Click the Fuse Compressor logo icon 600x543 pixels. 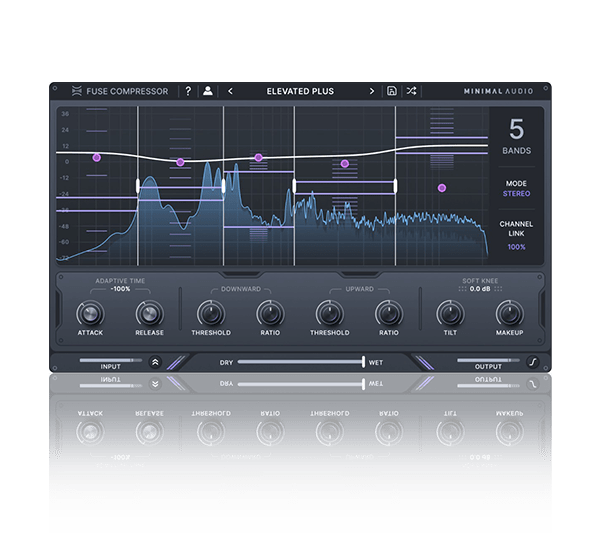79,91
